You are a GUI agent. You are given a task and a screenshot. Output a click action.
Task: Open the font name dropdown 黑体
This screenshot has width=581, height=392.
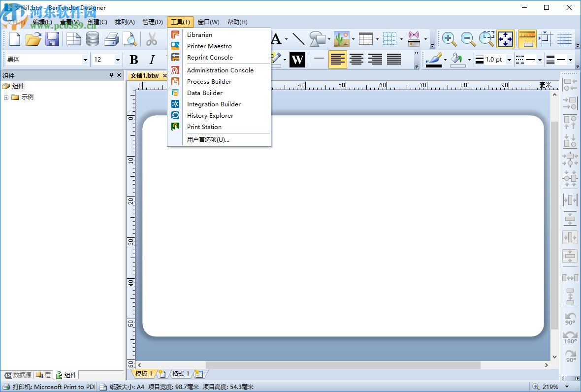[85, 60]
